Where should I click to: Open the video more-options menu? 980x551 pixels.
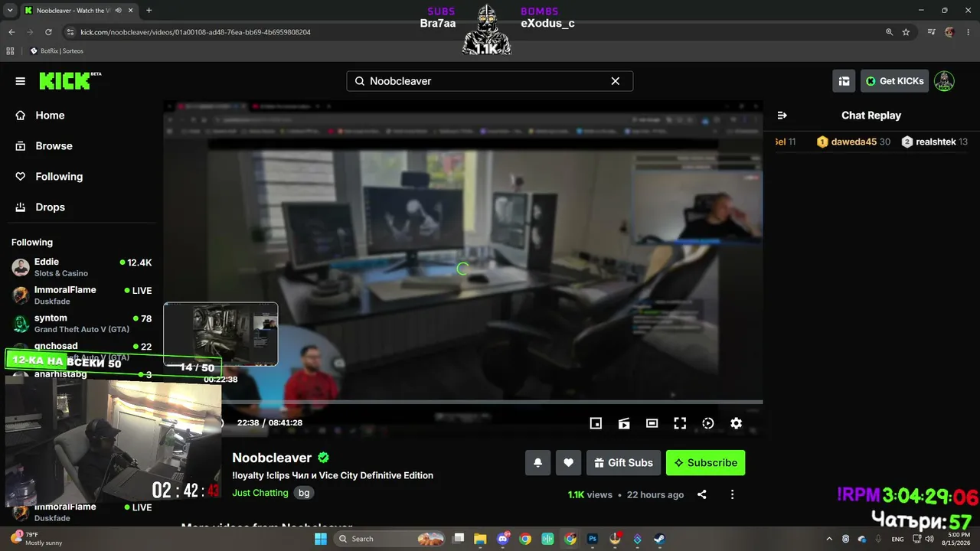[732, 495]
